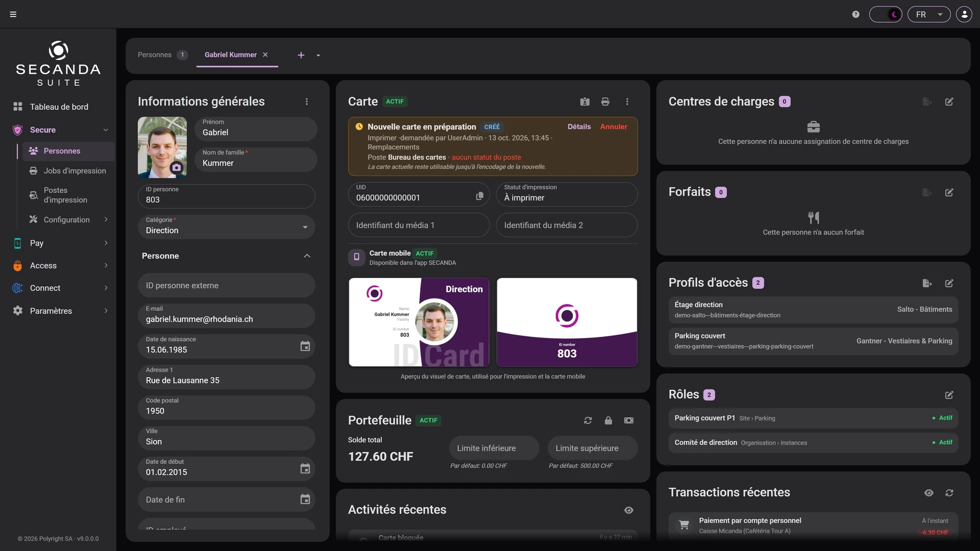980x551 pixels.
Task: Toggle Transactions récentes visibility eye
Action: (x=929, y=493)
